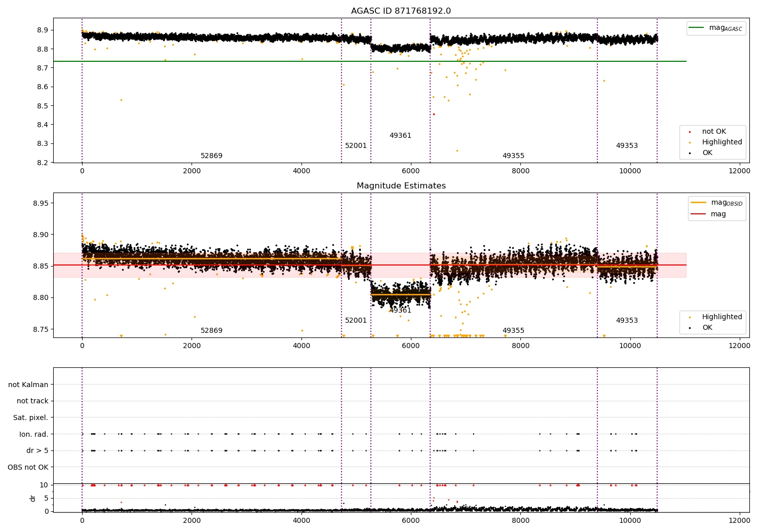
Task: Click the 'not Kalman' row label
Action: [28, 385]
